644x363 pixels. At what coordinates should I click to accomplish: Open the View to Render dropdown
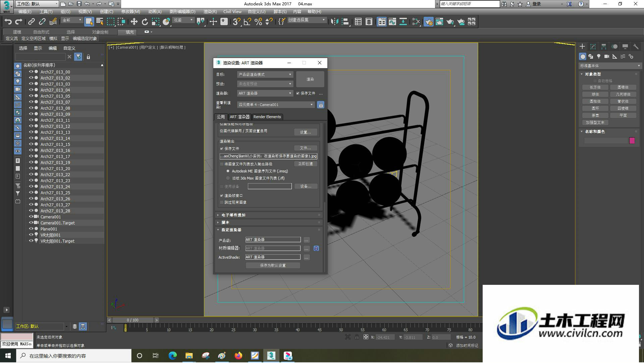point(276,105)
